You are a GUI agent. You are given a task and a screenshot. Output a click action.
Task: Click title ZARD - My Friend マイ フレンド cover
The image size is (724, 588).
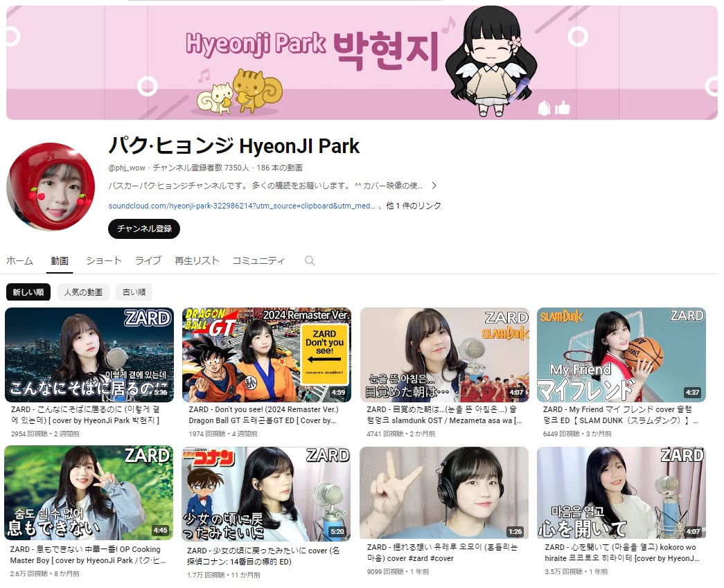click(621, 415)
